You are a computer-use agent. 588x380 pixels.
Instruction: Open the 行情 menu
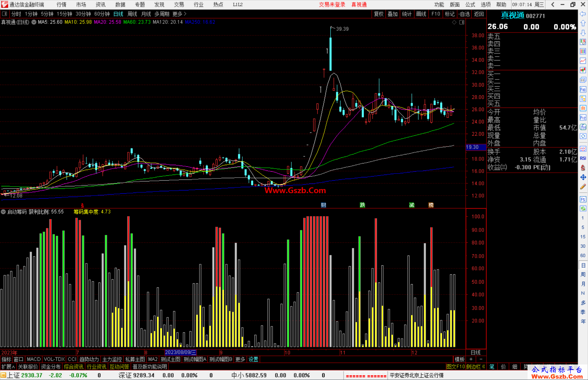[x=62, y=5]
